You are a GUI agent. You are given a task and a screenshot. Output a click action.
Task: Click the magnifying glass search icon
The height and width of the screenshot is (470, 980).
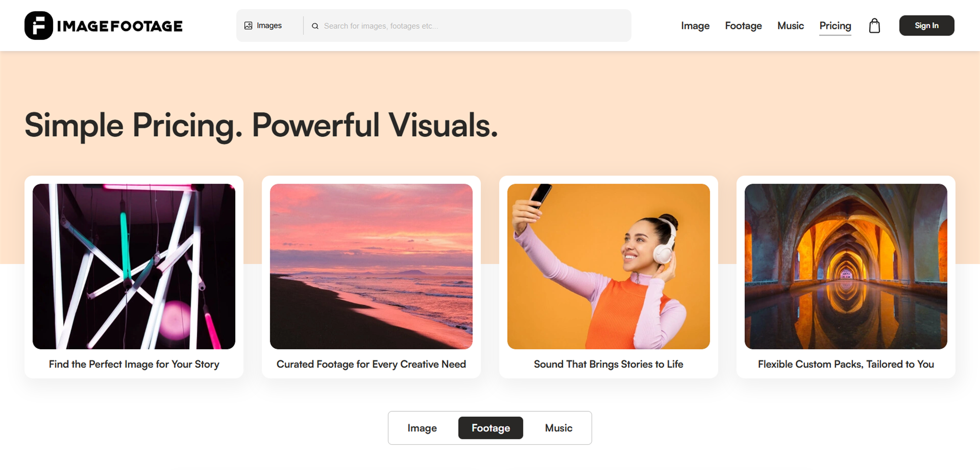(x=315, y=26)
